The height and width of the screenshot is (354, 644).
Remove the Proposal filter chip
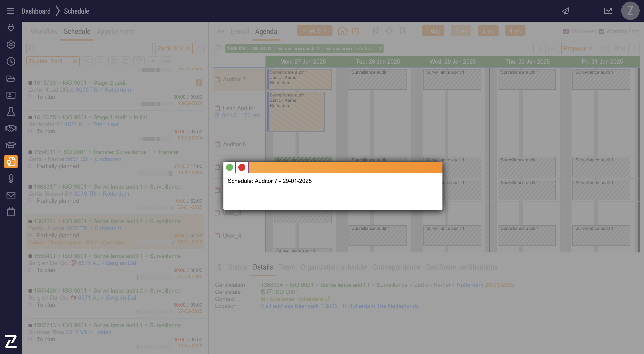(591, 48)
